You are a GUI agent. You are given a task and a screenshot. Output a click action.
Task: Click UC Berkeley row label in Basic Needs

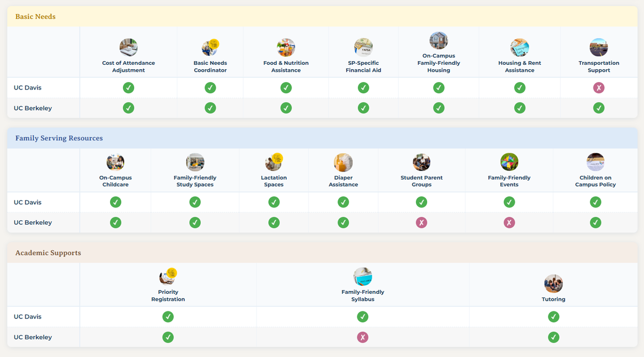click(x=33, y=108)
